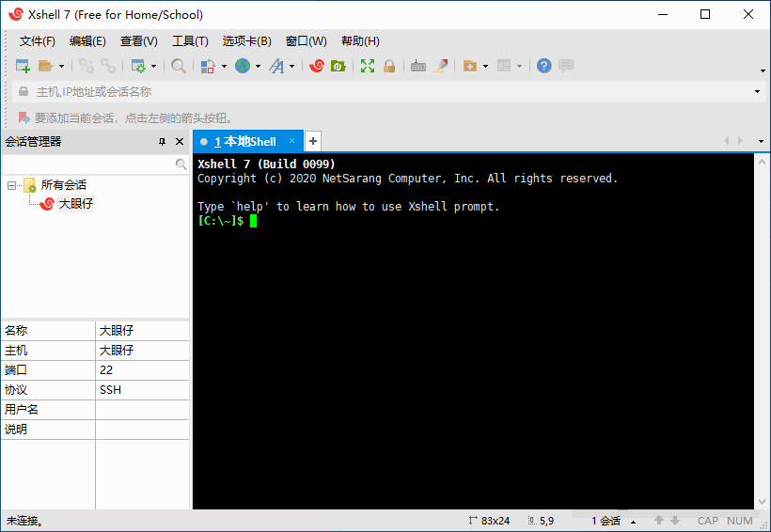
Task: Pin the session manager panel
Action: point(162,142)
